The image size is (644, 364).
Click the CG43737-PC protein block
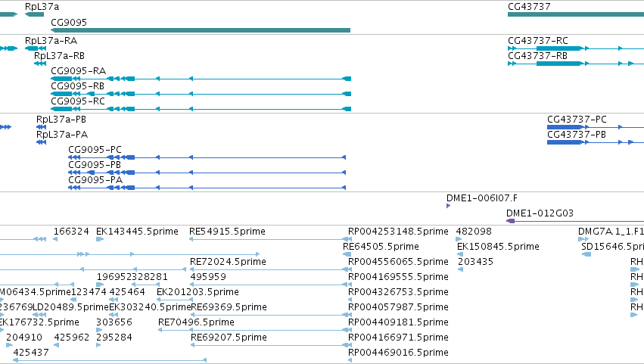click(565, 127)
